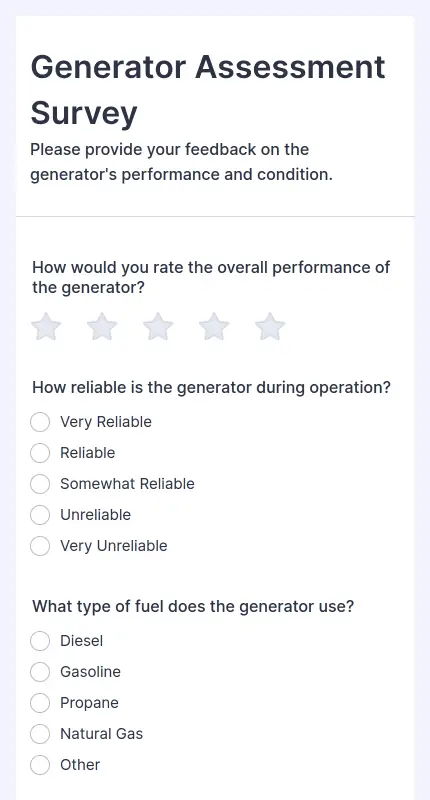Click the overall performance question text
430x800 pixels.
211,278
